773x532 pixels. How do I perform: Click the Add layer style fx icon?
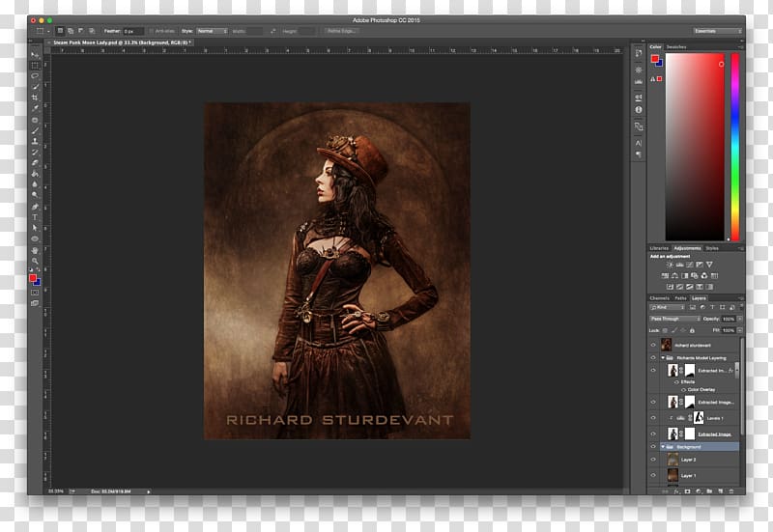point(676,491)
